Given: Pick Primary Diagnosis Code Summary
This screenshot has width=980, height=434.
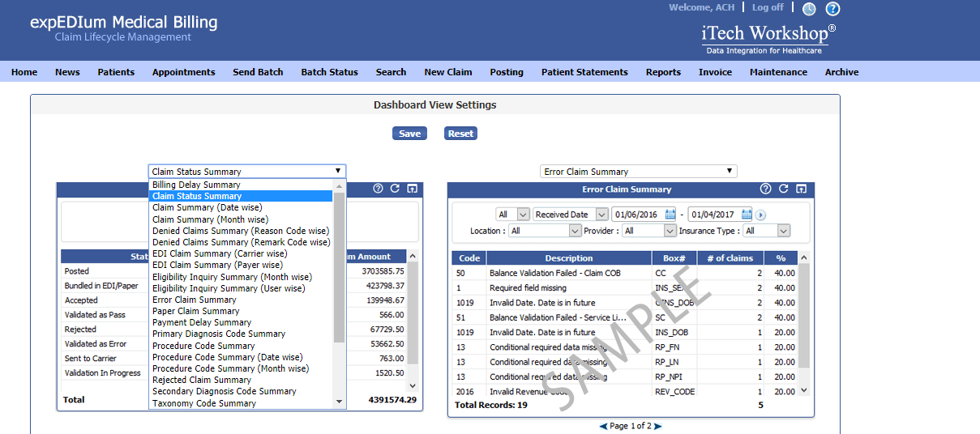Looking at the screenshot, I should [241, 334].
